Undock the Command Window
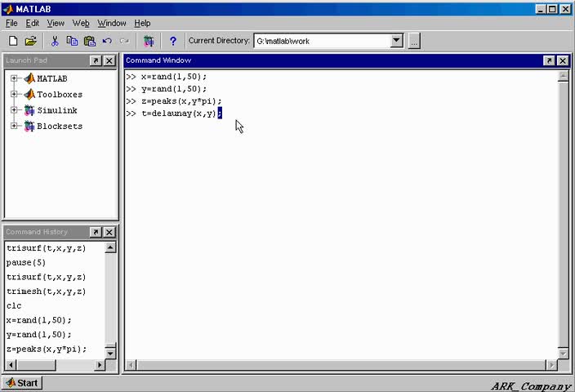 (x=549, y=60)
